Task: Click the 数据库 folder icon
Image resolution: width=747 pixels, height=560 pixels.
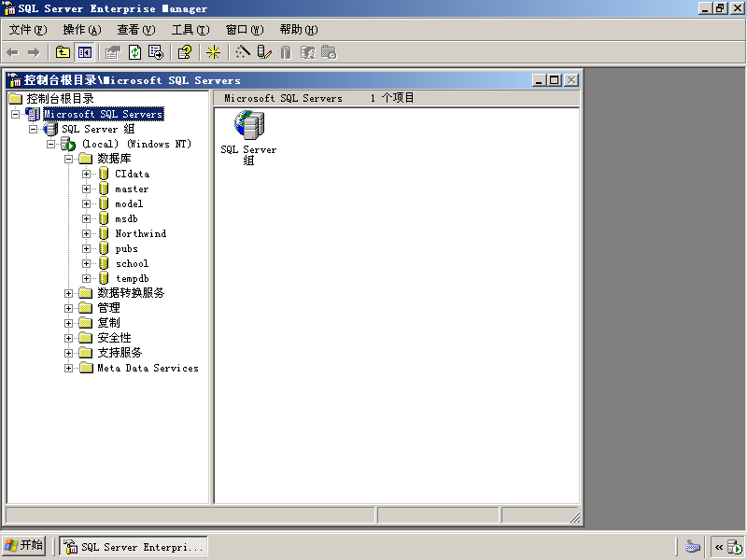Action: (85, 159)
